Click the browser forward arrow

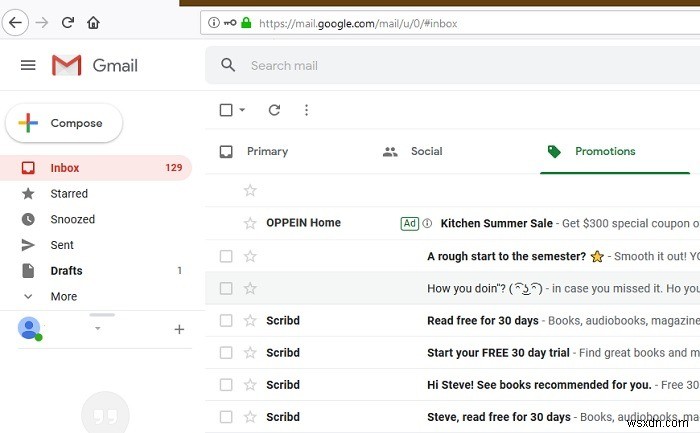[x=42, y=22]
